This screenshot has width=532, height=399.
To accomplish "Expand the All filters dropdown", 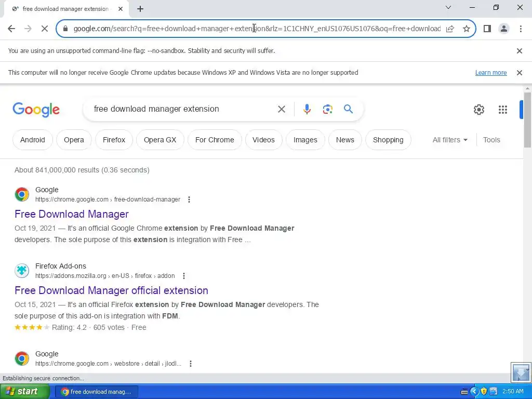I will click(x=450, y=140).
